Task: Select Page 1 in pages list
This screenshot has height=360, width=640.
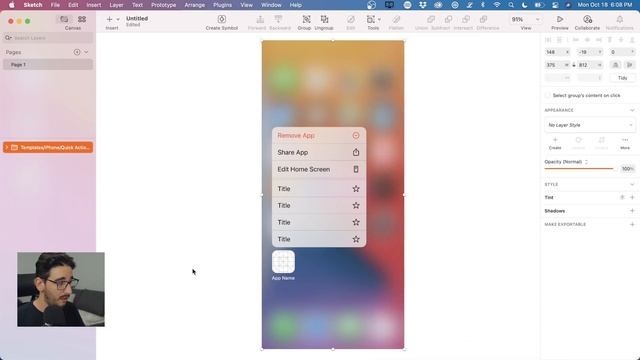Action: point(48,64)
